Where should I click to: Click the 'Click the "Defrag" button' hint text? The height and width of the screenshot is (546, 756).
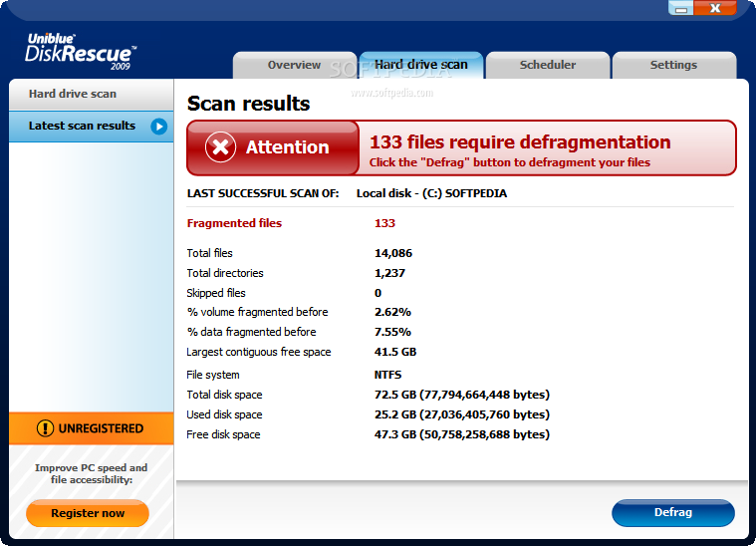(510, 162)
